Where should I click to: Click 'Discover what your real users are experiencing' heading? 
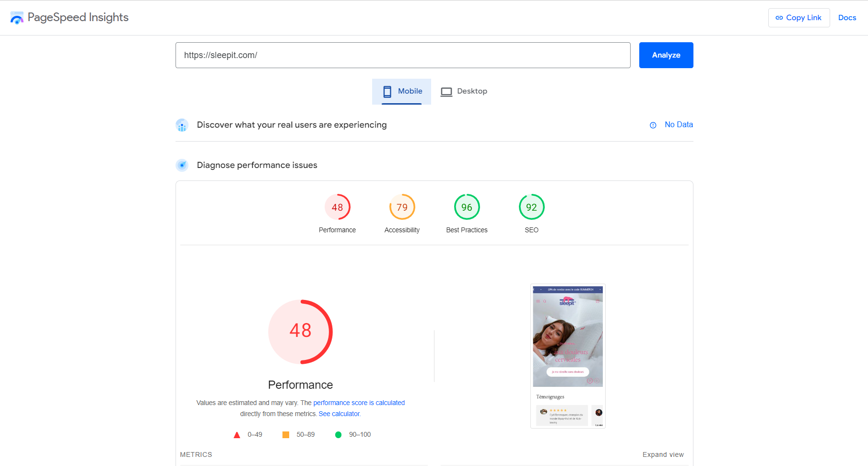292,125
